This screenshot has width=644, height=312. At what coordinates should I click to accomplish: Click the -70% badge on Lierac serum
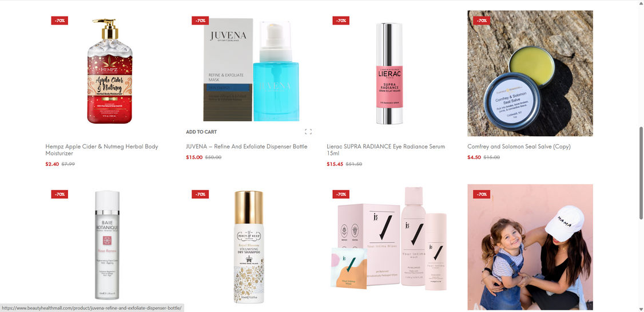pyautogui.click(x=341, y=21)
